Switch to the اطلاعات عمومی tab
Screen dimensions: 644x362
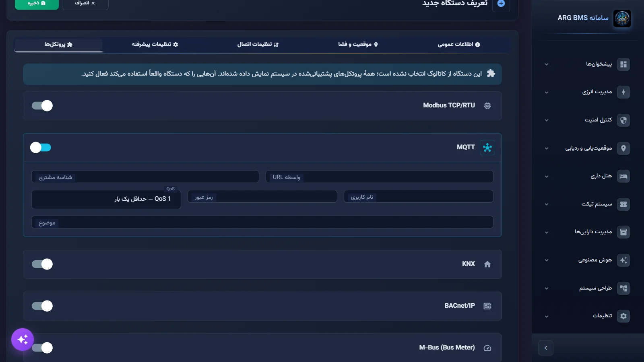tap(459, 44)
